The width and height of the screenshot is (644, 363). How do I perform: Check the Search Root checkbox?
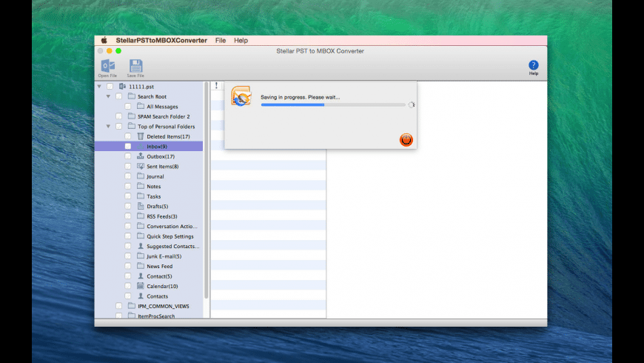(x=118, y=96)
